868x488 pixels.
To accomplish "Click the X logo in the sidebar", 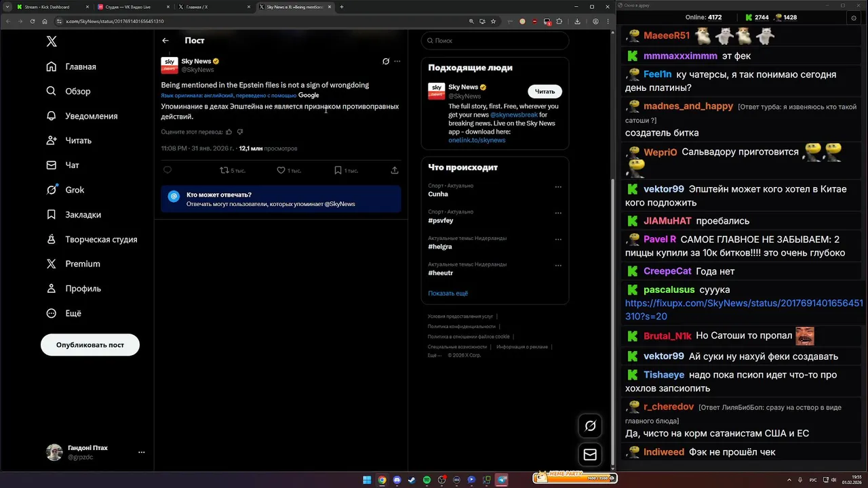I will coord(52,41).
